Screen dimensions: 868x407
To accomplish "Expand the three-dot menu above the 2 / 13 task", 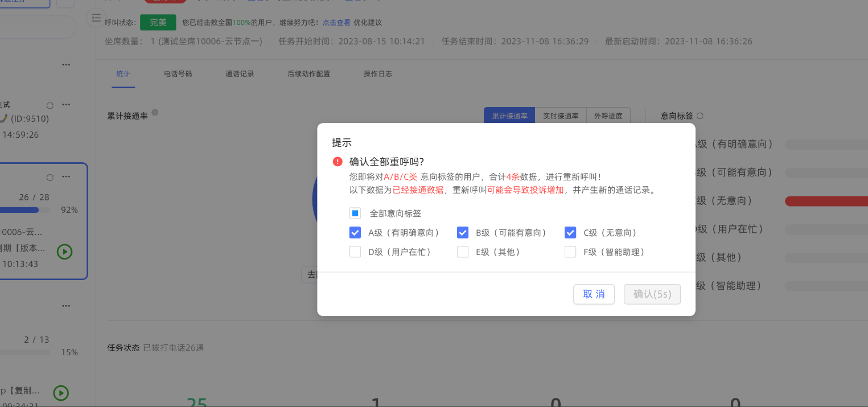I will point(66,306).
